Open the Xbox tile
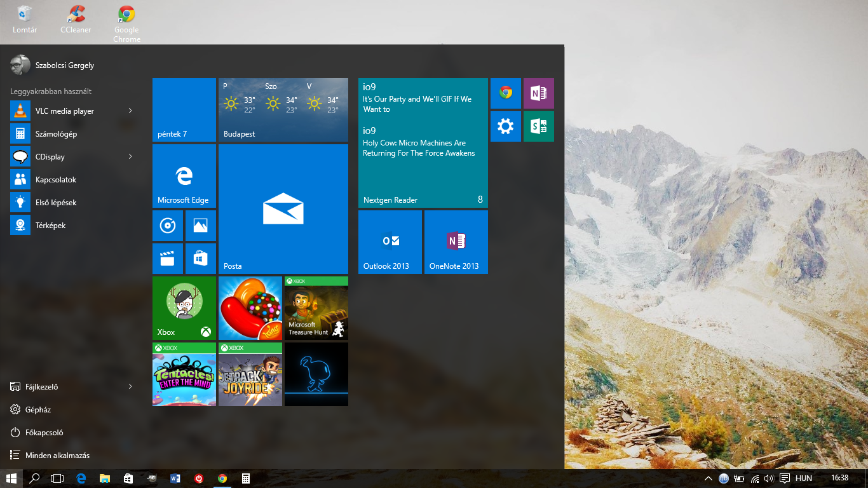Image resolution: width=868 pixels, height=488 pixels. pyautogui.click(x=184, y=308)
